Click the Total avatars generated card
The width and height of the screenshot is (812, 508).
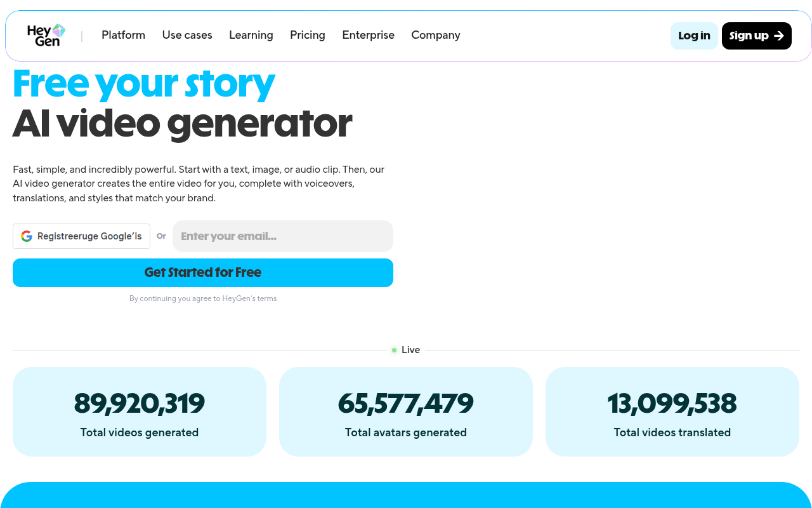point(406,411)
